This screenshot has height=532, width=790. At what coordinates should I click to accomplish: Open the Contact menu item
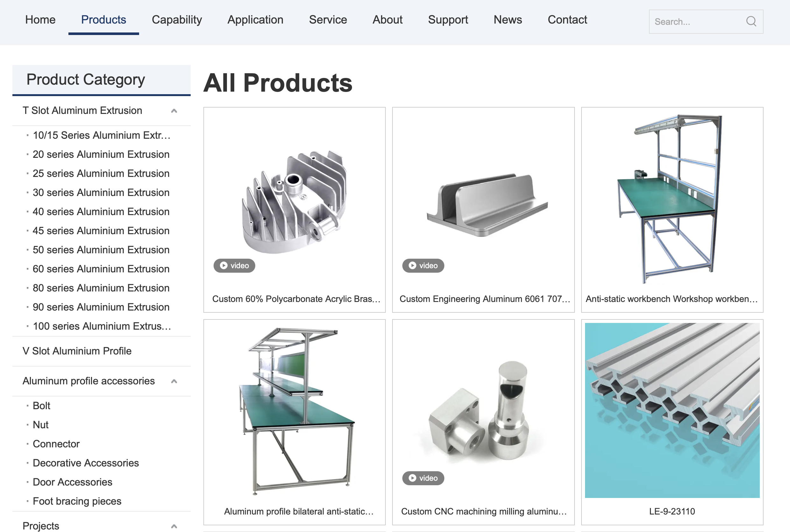(567, 20)
